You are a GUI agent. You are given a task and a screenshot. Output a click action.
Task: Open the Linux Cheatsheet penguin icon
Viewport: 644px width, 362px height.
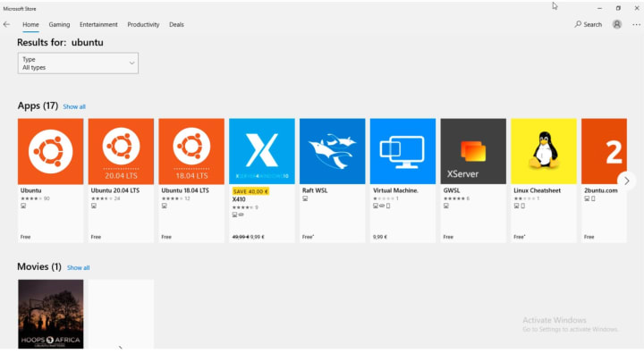[544, 151]
